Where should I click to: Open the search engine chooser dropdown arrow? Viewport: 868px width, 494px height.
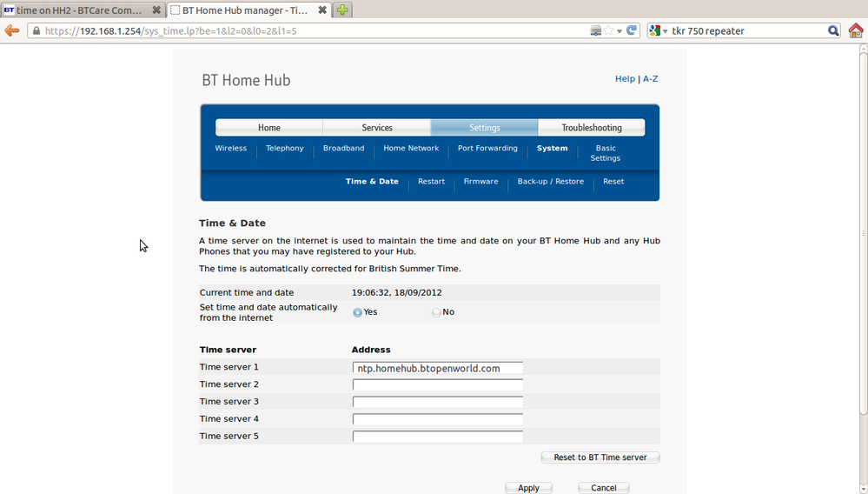click(x=666, y=31)
